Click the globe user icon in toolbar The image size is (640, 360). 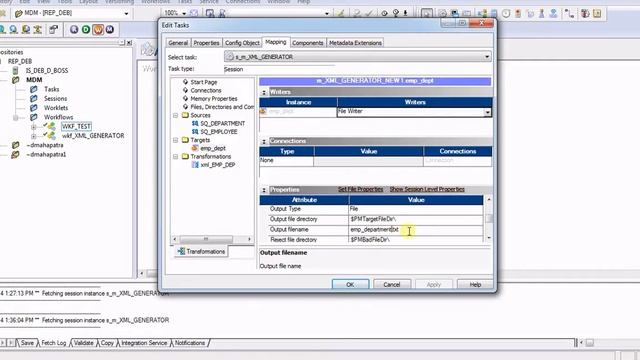click(553, 13)
